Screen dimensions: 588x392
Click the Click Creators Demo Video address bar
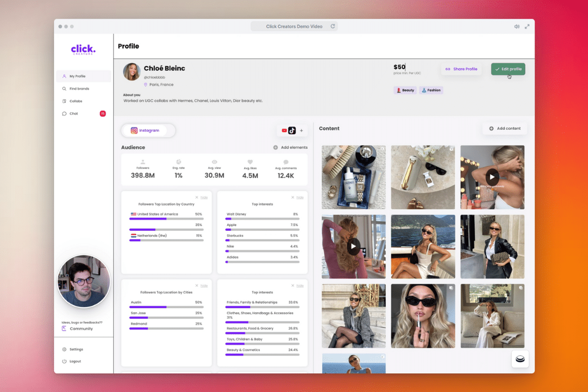point(294,26)
